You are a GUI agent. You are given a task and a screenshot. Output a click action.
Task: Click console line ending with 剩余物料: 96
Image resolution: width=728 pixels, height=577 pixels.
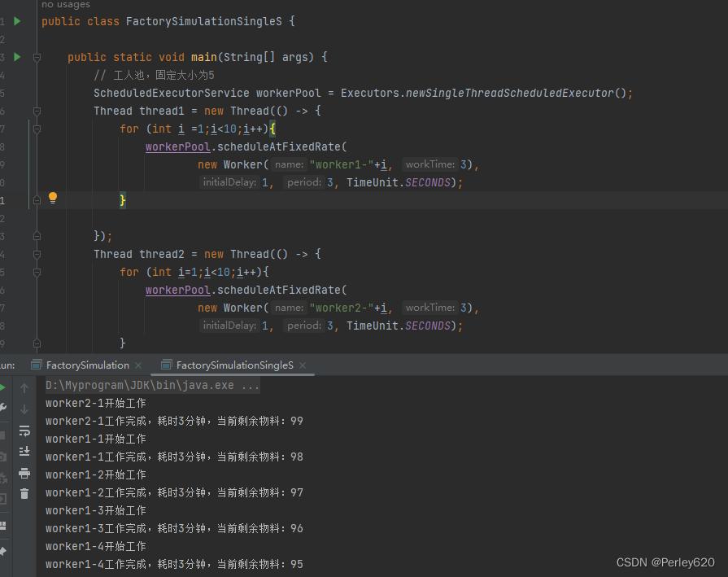click(174, 528)
